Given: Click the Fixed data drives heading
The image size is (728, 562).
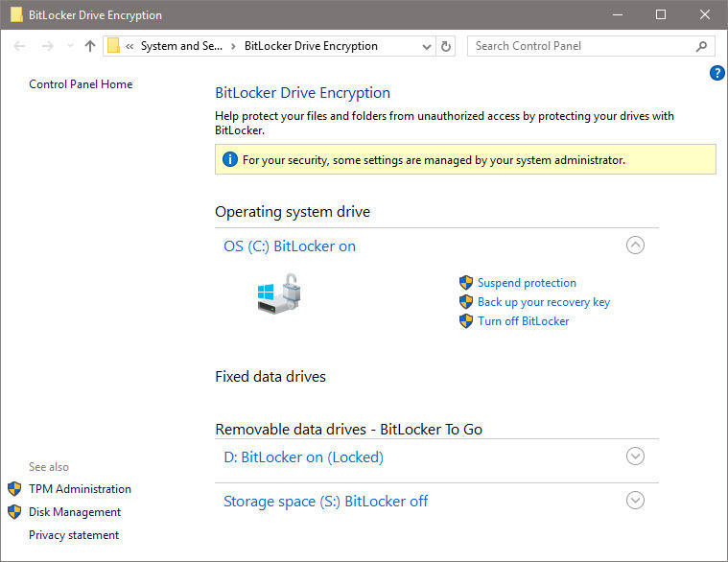Looking at the screenshot, I should (x=270, y=376).
